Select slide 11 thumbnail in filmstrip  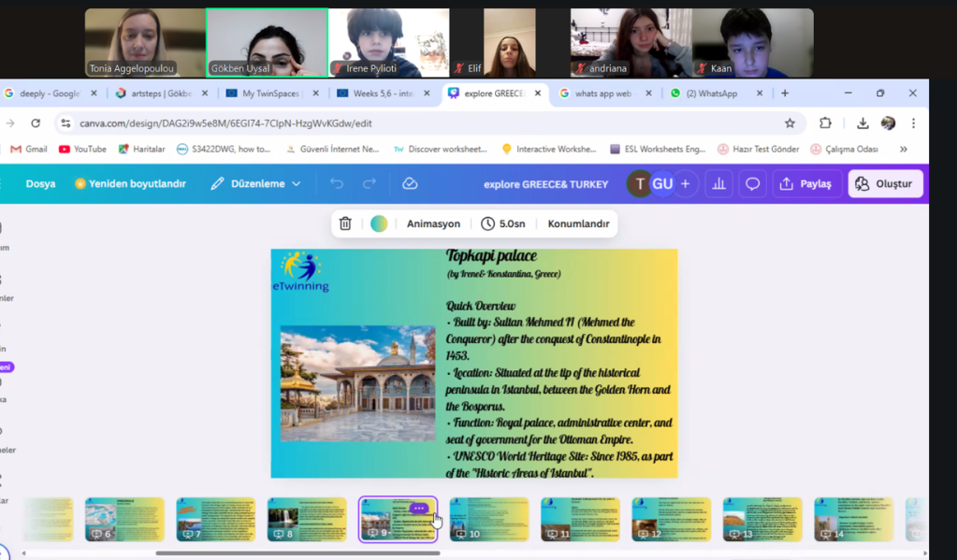580,519
